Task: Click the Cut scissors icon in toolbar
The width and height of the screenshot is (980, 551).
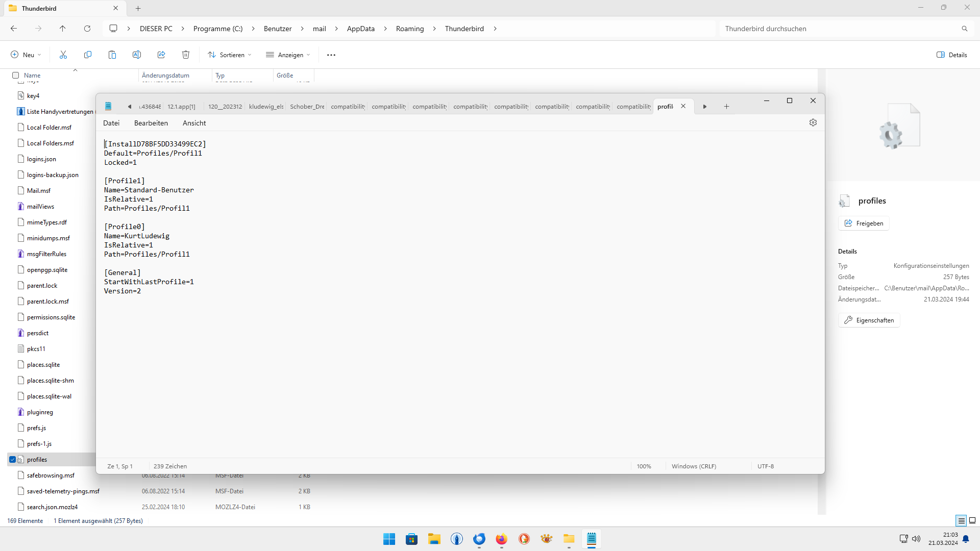Action: 63,55
